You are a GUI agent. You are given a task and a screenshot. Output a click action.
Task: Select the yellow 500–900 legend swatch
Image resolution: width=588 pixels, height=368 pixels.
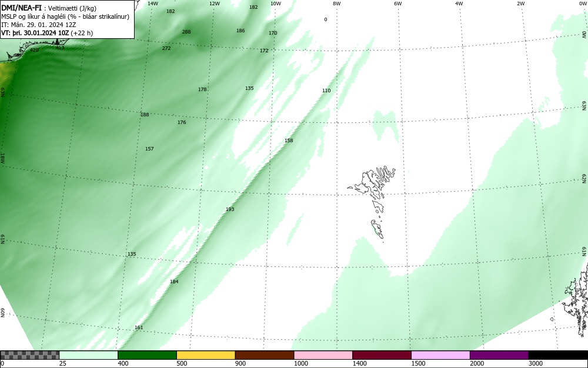(206, 355)
